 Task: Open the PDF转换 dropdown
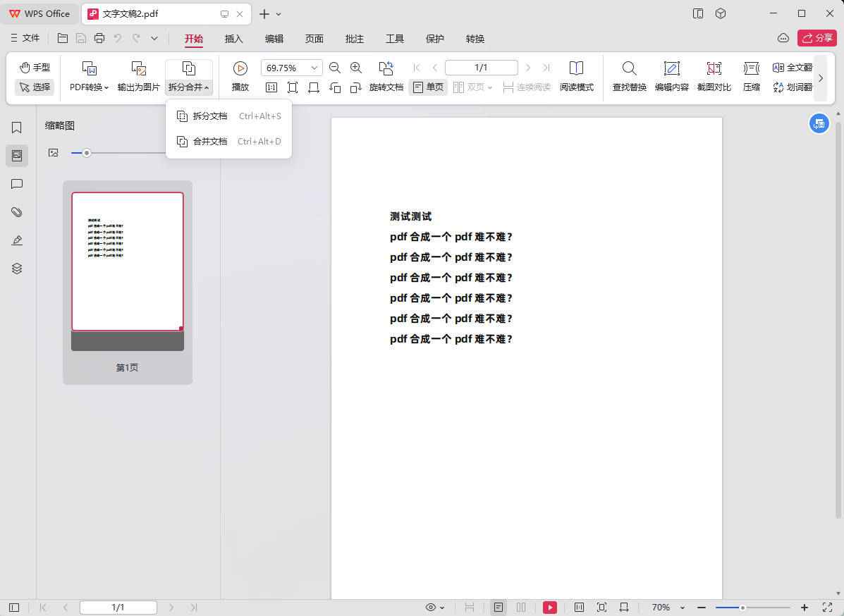[90, 76]
